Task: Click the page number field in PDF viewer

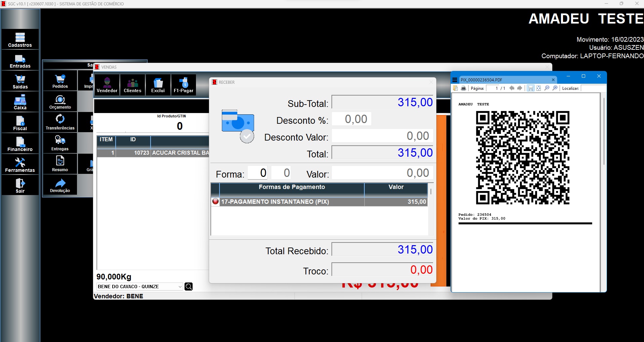Action: (x=493, y=88)
